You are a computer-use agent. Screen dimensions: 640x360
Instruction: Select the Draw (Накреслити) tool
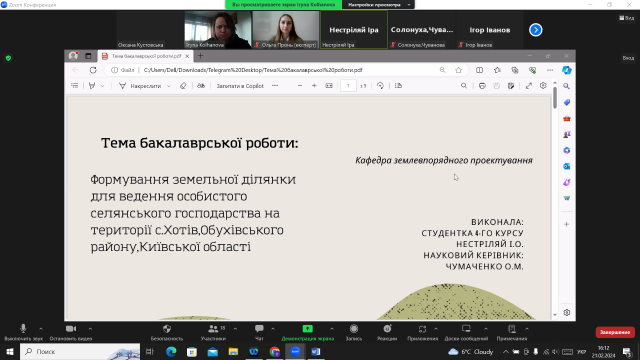(x=140, y=86)
